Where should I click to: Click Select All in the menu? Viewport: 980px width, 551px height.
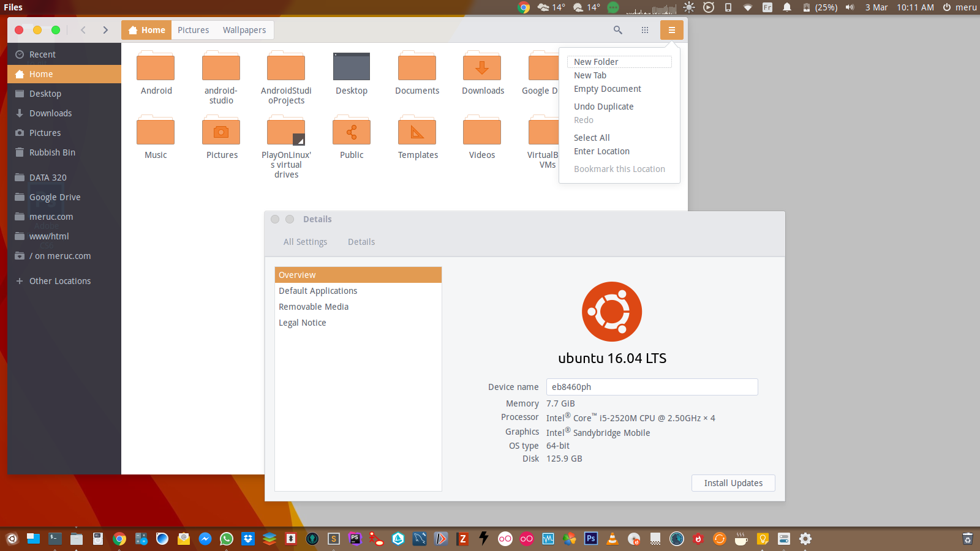tap(592, 138)
